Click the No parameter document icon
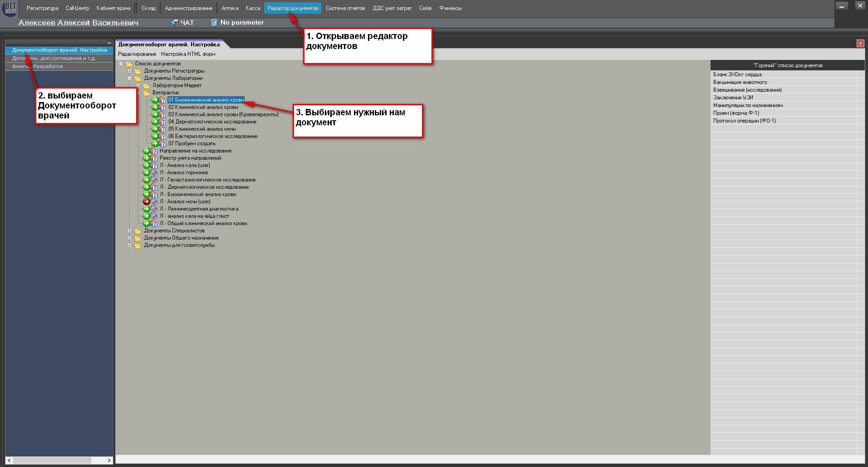The height and width of the screenshot is (467, 868). (214, 23)
